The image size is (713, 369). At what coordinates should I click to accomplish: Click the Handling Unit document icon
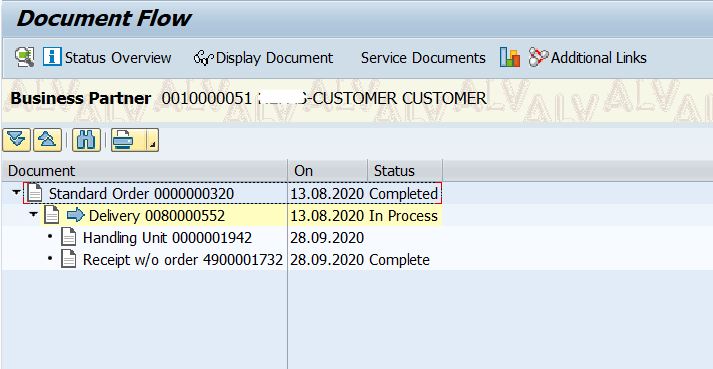point(69,238)
